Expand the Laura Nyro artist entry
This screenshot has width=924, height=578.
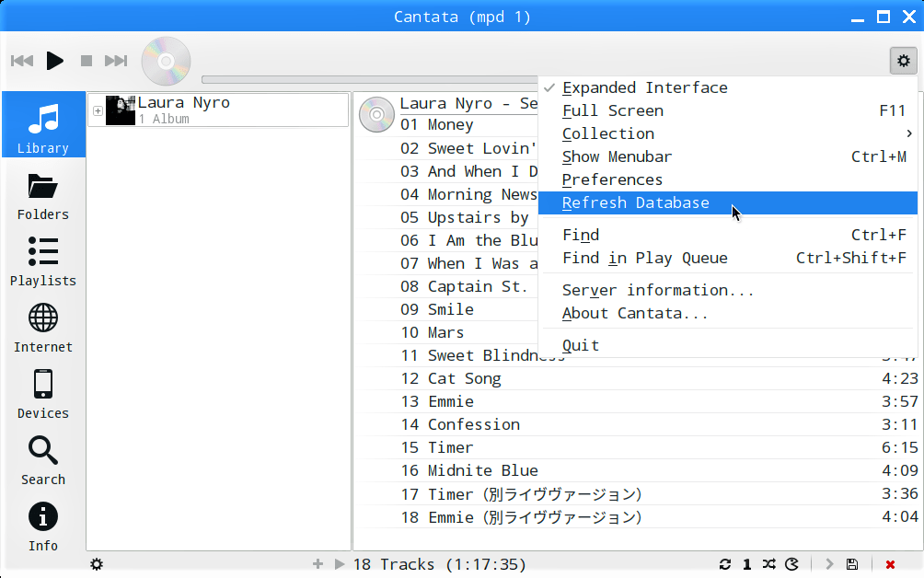point(98,110)
